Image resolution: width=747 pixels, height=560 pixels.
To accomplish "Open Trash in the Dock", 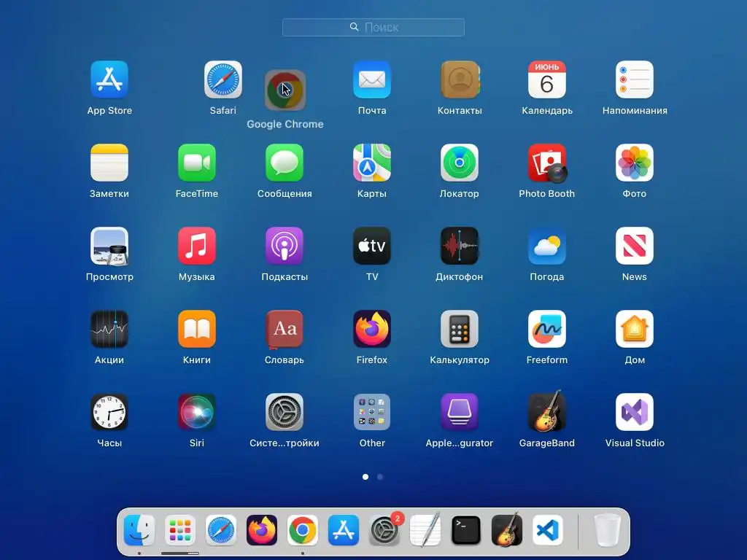I will [x=608, y=530].
